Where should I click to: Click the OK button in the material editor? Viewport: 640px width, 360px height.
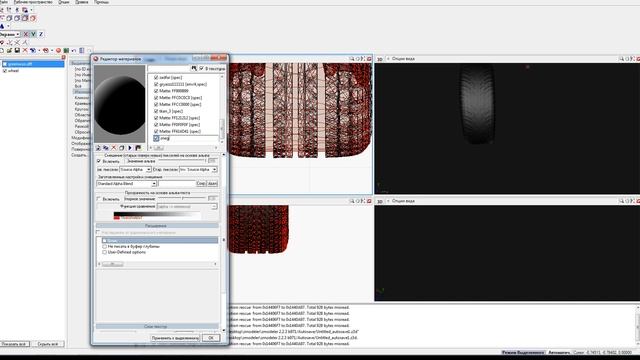pyautogui.click(x=211, y=338)
